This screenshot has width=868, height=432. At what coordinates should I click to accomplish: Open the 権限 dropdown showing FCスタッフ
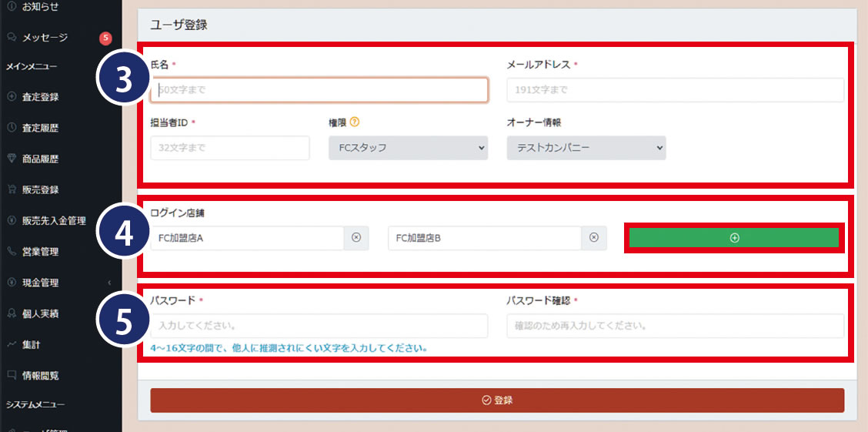coord(408,148)
